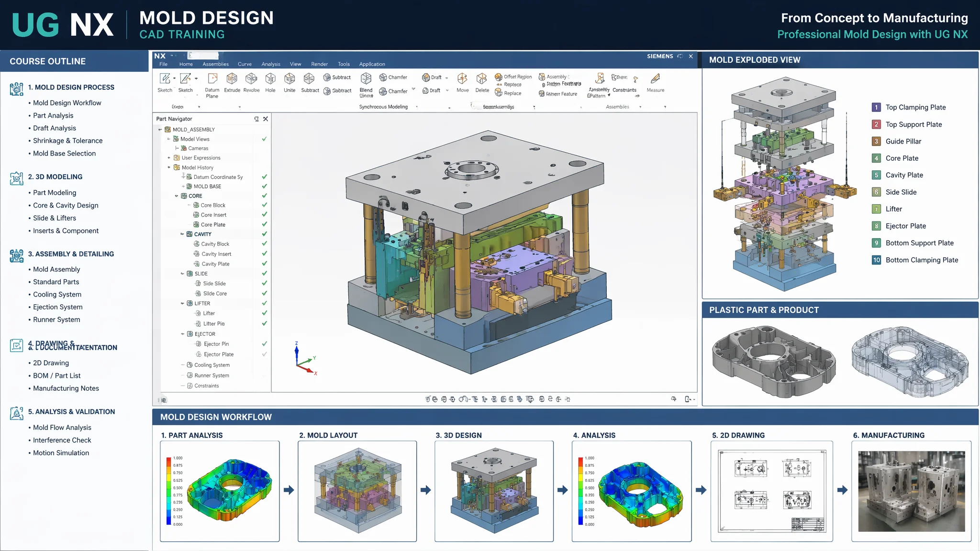Collapse the LIFTER group

(182, 304)
